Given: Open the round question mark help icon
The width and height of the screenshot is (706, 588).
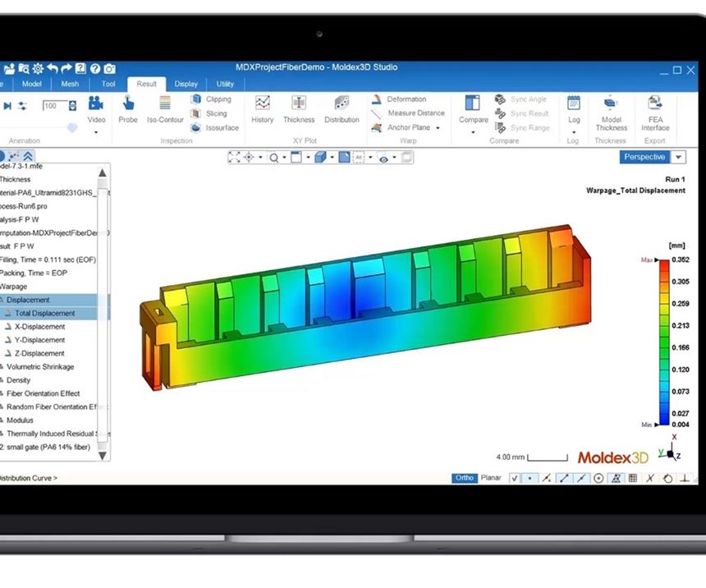Looking at the screenshot, I should tap(95, 68).
